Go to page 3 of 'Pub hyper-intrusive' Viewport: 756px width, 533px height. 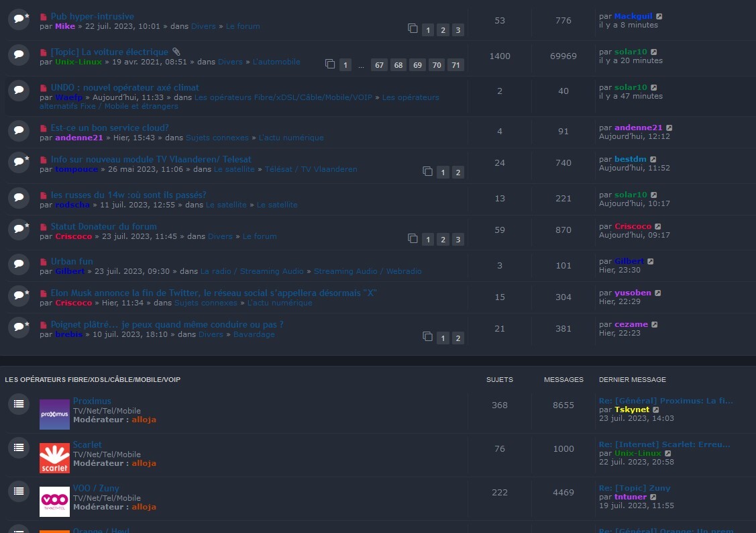457,30
